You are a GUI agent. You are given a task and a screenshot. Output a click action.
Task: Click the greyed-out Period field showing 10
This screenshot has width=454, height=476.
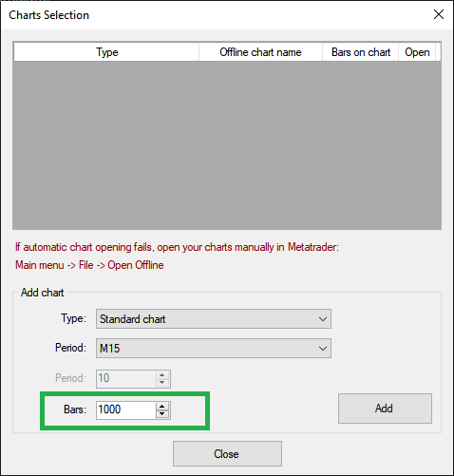coord(126,378)
